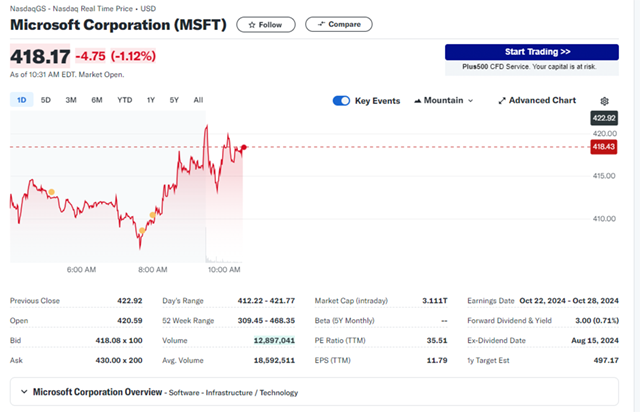640x412 pixels.
Task: Switch to the 5D range tab
Action: coord(46,100)
